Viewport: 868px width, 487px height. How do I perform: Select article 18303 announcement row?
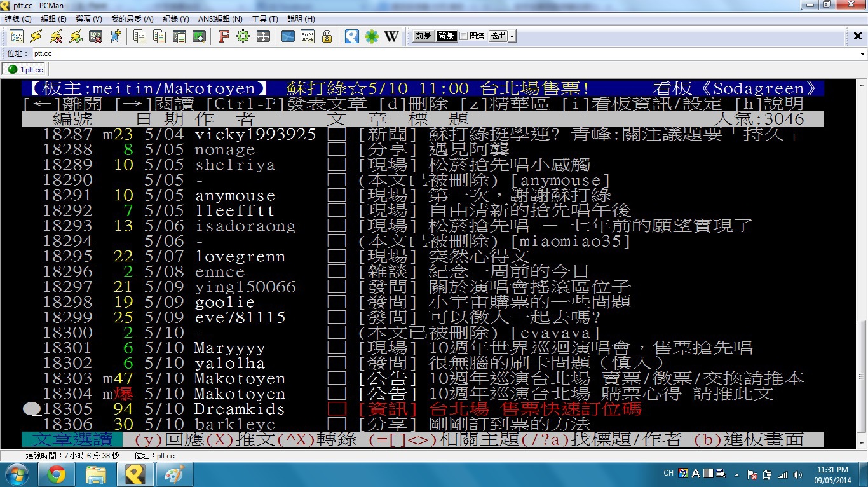coord(423,379)
